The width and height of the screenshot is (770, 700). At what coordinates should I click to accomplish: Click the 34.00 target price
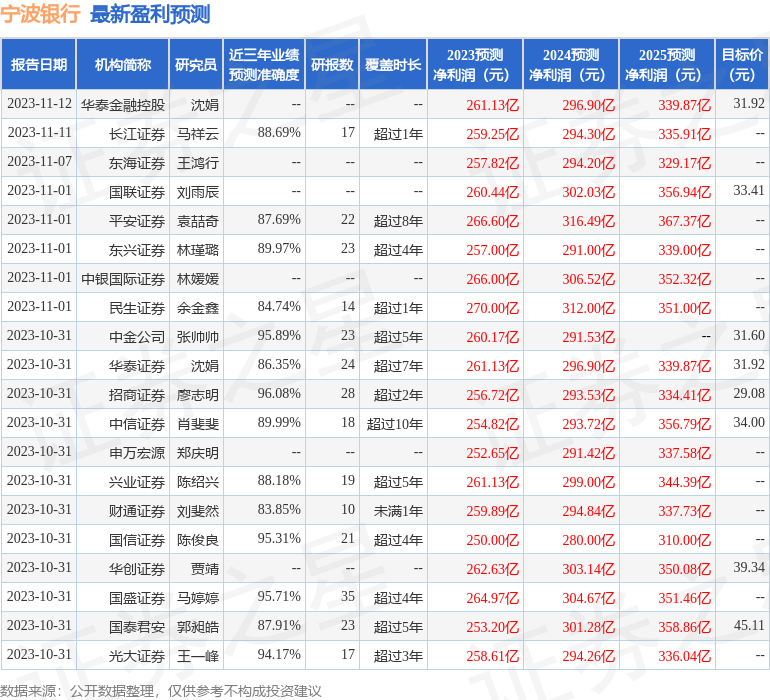(x=749, y=422)
